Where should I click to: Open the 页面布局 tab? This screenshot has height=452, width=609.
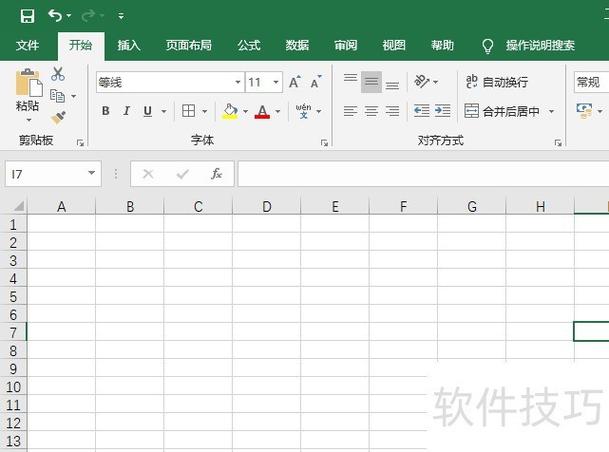[x=189, y=45]
